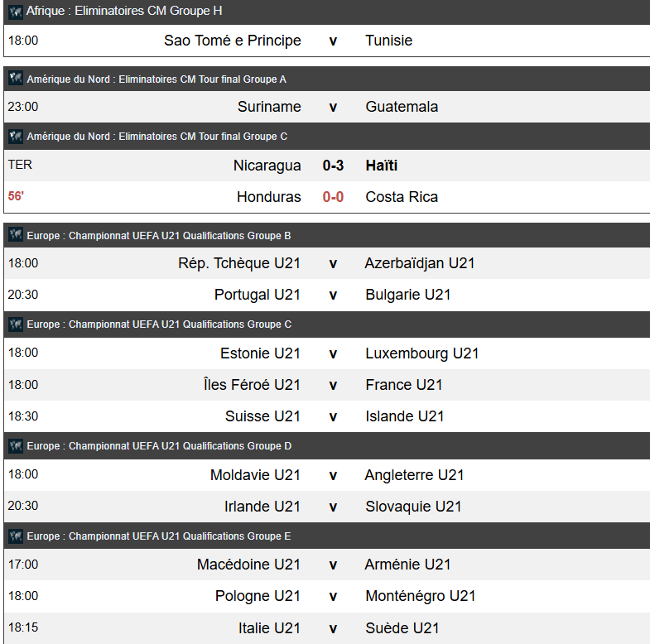Open Moldavie U21 v Angleterre U21 match

327,475
